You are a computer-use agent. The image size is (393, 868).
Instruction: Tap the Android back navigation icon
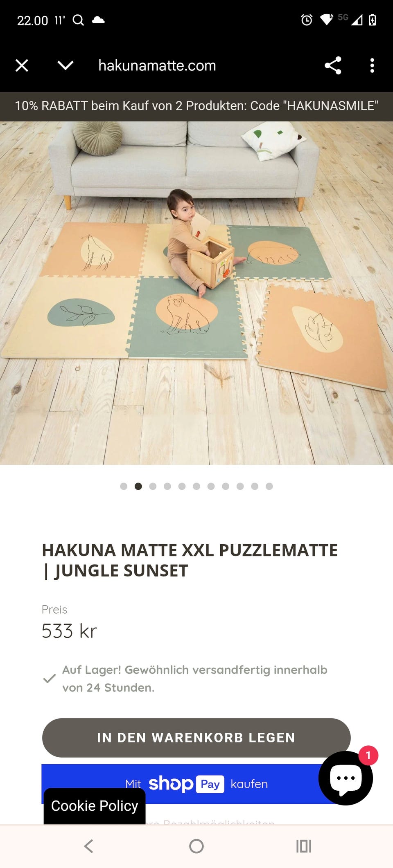(x=89, y=846)
